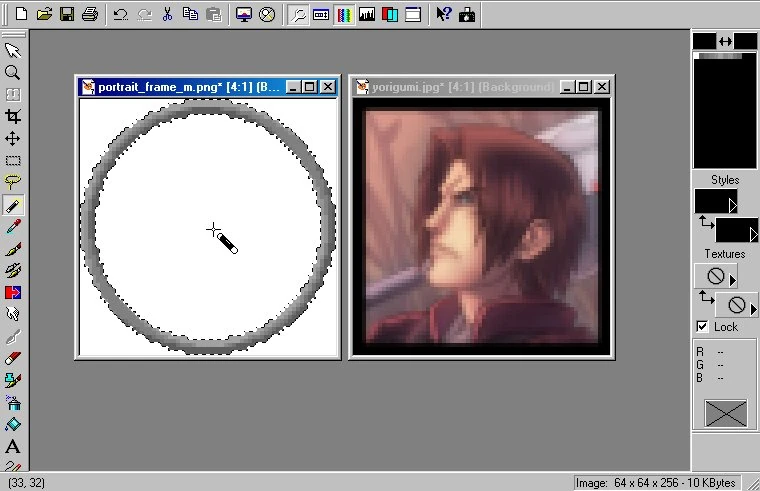Create a new image with New icon
The height and width of the screenshot is (491, 760).
pos(21,14)
